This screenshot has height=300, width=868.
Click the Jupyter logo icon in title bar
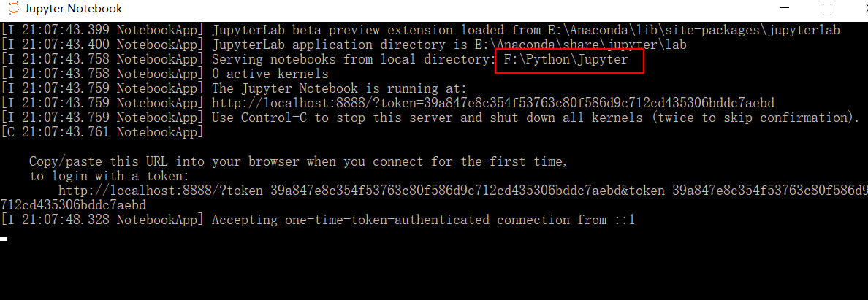[13, 8]
